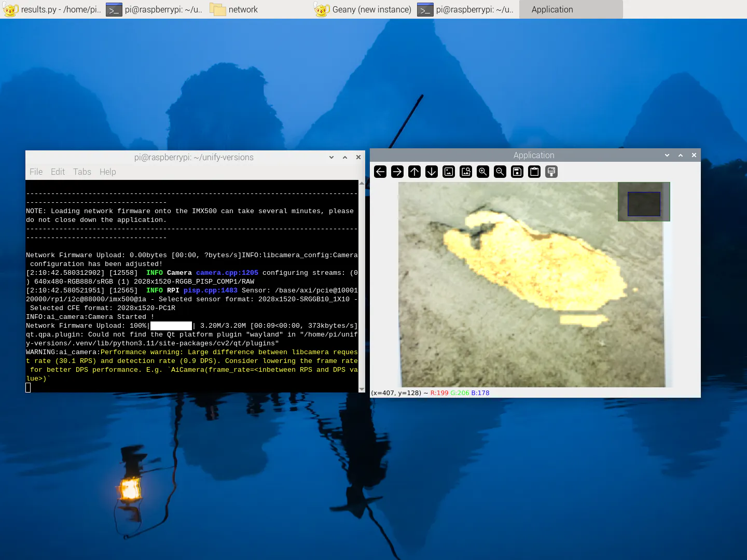Save the current image with floppy icon
This screenshot has height=560, width=747.
click(517, 172)
